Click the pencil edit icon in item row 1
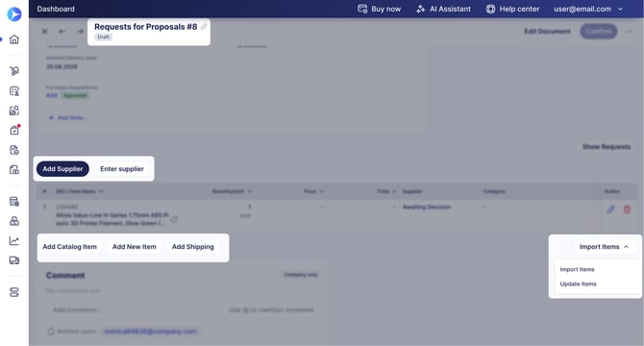This screenshot has width=644, height=346. pos(610,210)
